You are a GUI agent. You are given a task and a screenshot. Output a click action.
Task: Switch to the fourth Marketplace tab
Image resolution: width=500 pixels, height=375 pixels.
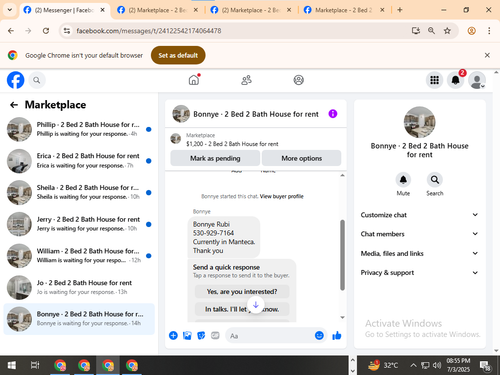[344, 10]
